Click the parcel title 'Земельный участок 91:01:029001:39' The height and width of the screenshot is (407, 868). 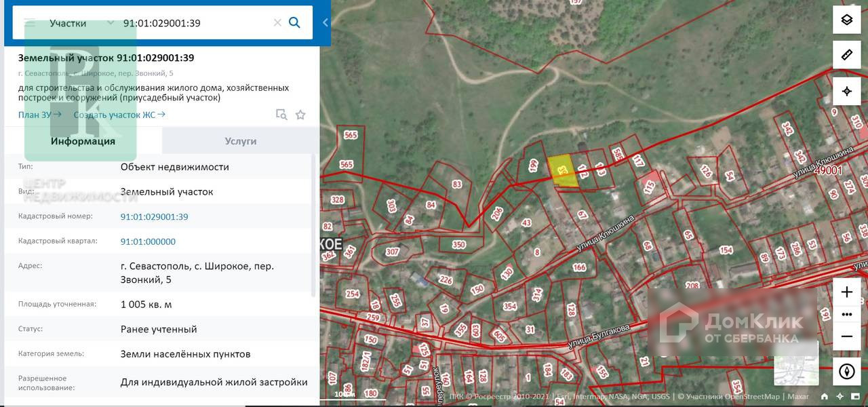click(x=106, y=58)
